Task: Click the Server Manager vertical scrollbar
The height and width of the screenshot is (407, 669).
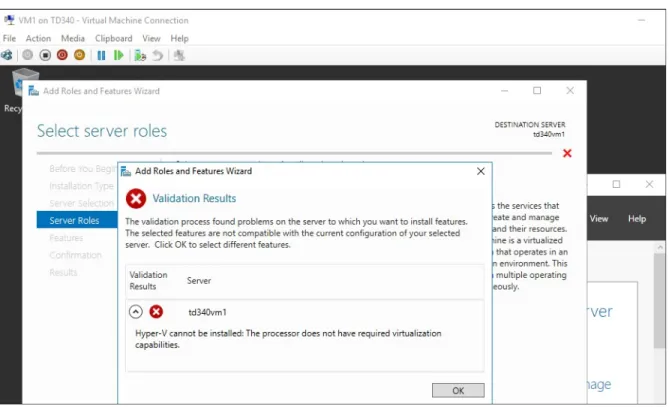Action: point(660,301)
